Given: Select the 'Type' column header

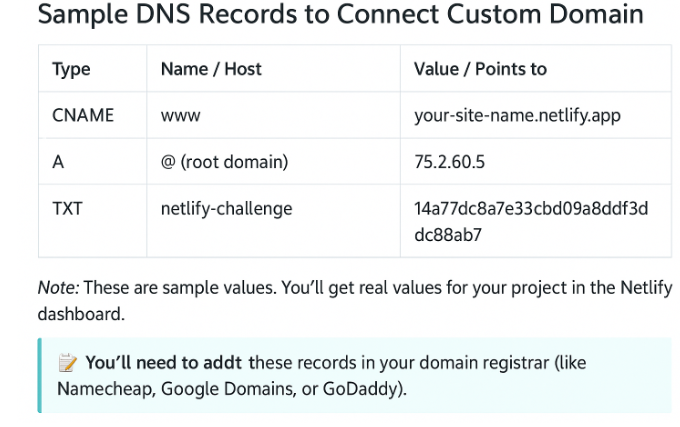Looking at the screenshot, I should point(71,69).
